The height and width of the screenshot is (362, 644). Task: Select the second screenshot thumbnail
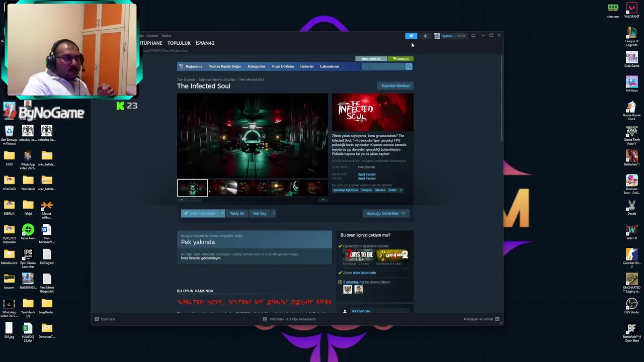point(223,188)
